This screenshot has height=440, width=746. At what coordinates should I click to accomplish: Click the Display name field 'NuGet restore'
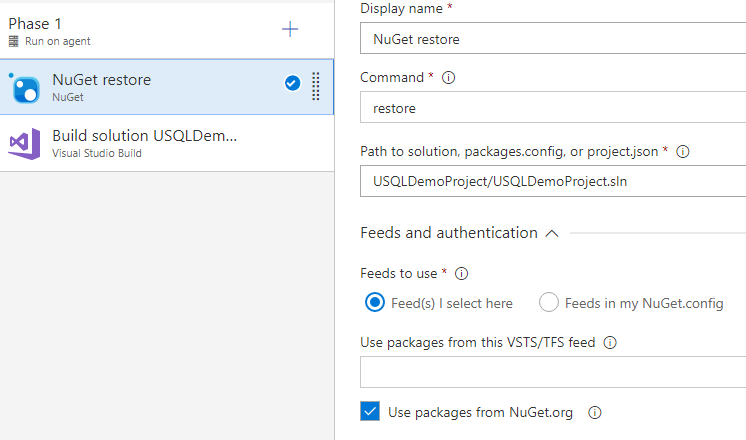[x=553, y=38]
